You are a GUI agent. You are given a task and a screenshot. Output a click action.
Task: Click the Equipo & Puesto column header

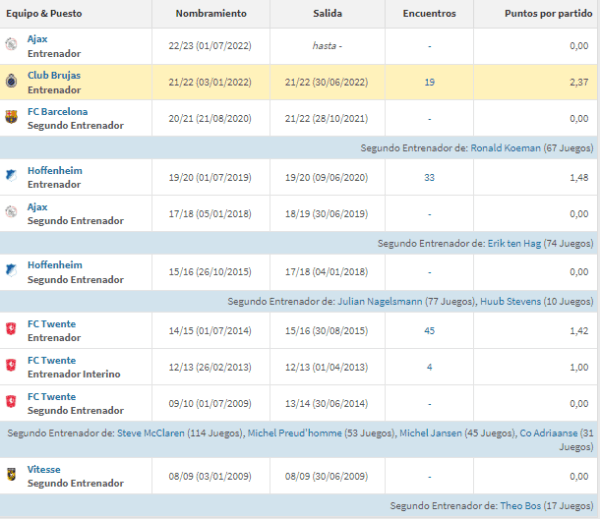(44, 14)
